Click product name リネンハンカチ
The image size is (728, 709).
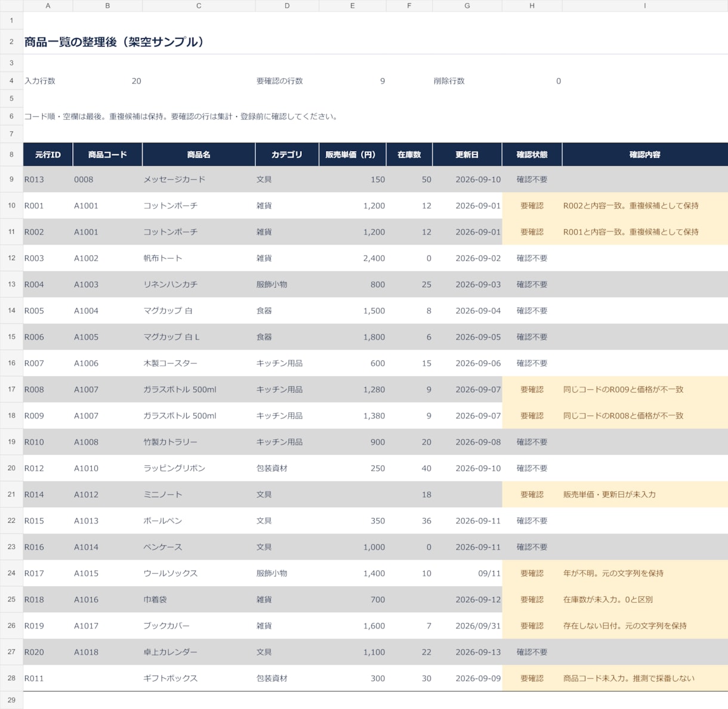tap(171, 285)
